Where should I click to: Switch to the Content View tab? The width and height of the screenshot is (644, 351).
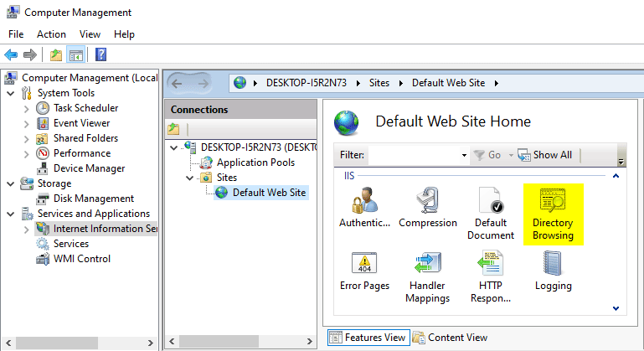[x=451, y=338]
